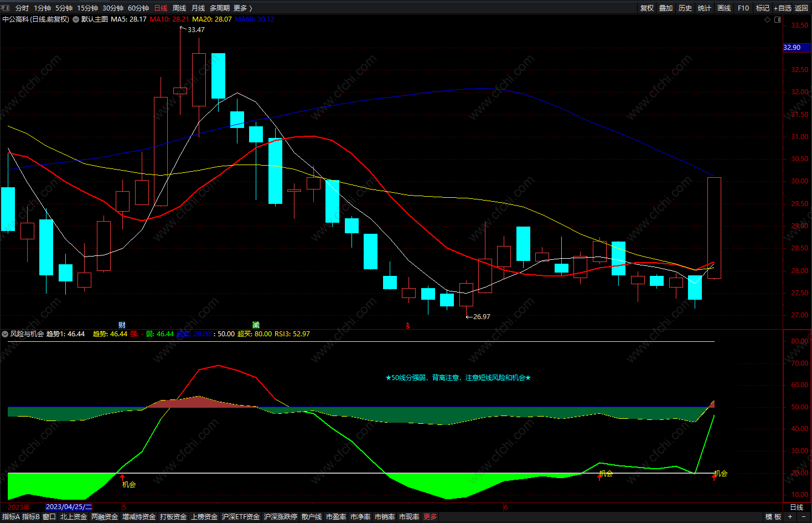Viewport: 812px width, 523px height.
Task: Select the 北上资金 indicator tab
Action: click(x=74, y=516)
